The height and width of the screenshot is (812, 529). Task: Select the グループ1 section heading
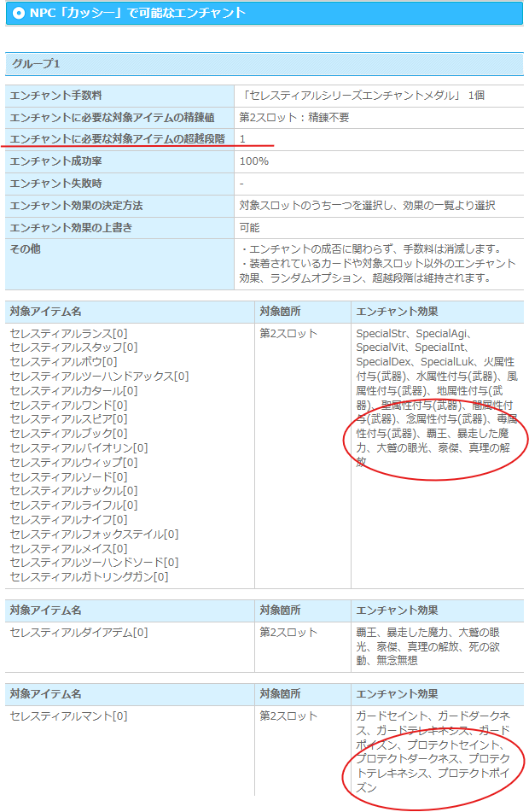pos(36,64)
